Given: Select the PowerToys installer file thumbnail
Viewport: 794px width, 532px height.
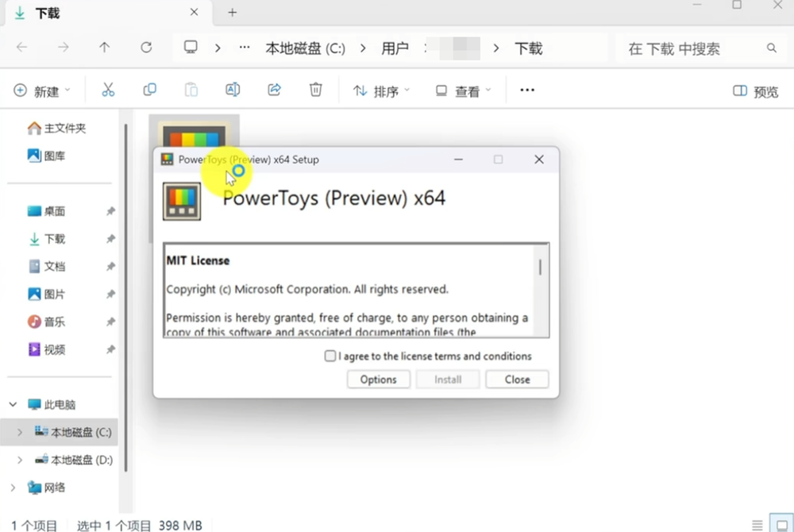Looking at the screenshot, I should click(x=195, y=132).
